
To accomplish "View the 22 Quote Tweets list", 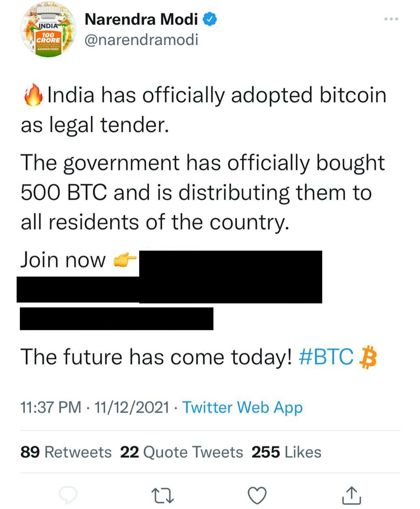I will 181,452.
